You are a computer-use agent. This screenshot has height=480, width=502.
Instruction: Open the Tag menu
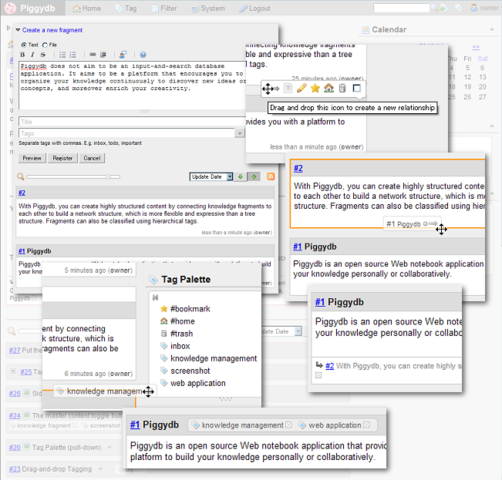coord(126,8)
